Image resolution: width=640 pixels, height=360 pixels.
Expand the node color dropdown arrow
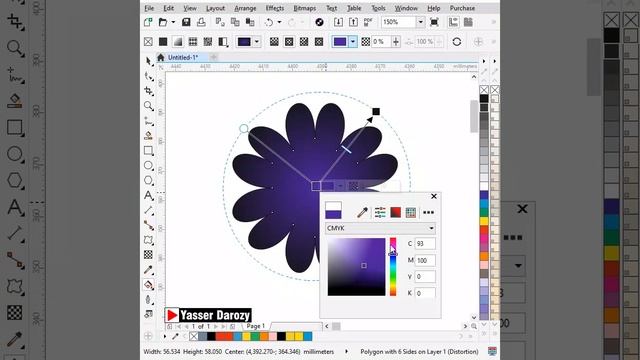353,42
